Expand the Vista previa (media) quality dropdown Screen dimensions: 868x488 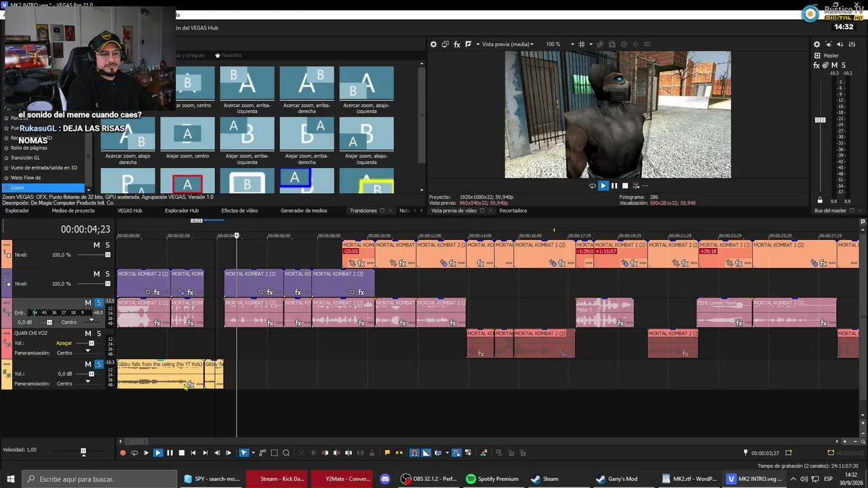coord(507,44)
